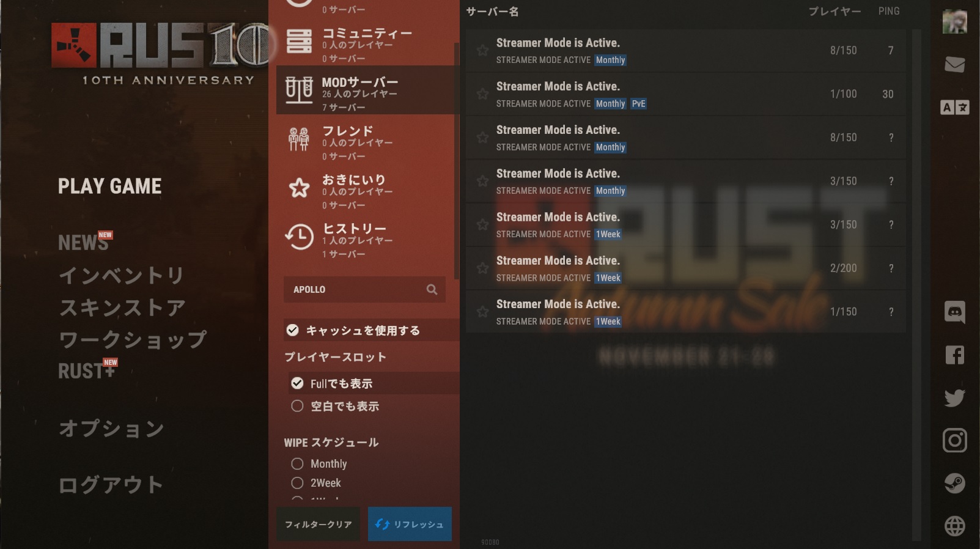Select the 2Week wipe schedule option
This screenshot has height=549, width=980.
(x=297, y=483)
